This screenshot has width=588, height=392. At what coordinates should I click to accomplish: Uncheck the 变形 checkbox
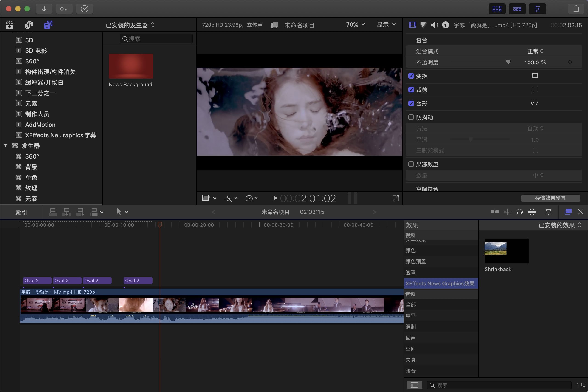[411, 103]
